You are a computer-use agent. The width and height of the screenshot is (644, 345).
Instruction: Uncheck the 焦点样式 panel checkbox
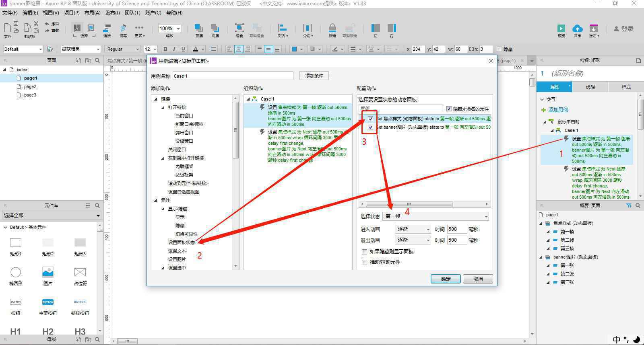[x=370, y=119]
